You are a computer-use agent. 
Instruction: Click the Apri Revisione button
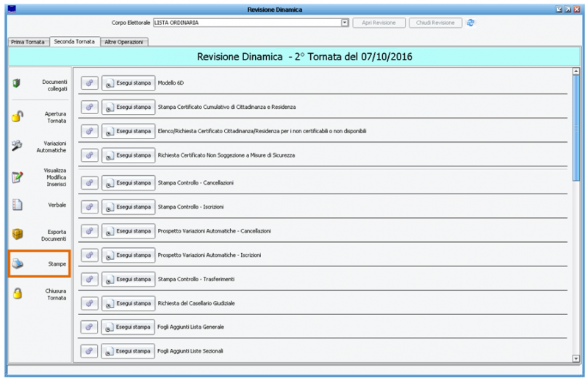click(379, 23)
